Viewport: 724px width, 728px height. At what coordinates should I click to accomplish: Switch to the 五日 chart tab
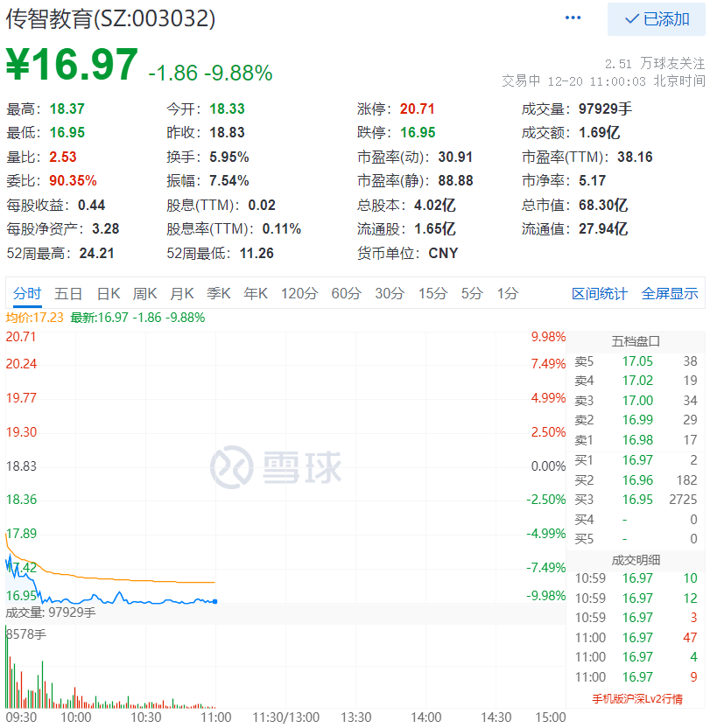click(x=68, y=294)
